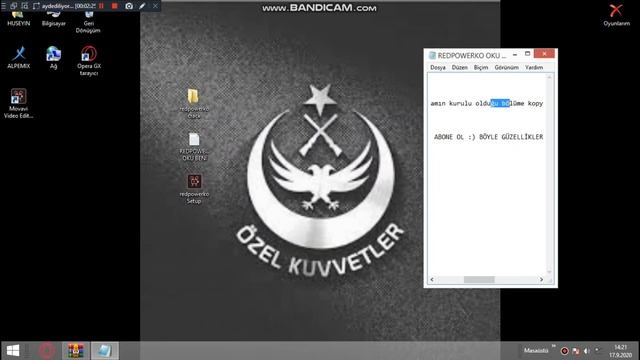Maximize the REDPOWERKO OKU Notepad window
The image size is (640, 360).
(527, 54)
